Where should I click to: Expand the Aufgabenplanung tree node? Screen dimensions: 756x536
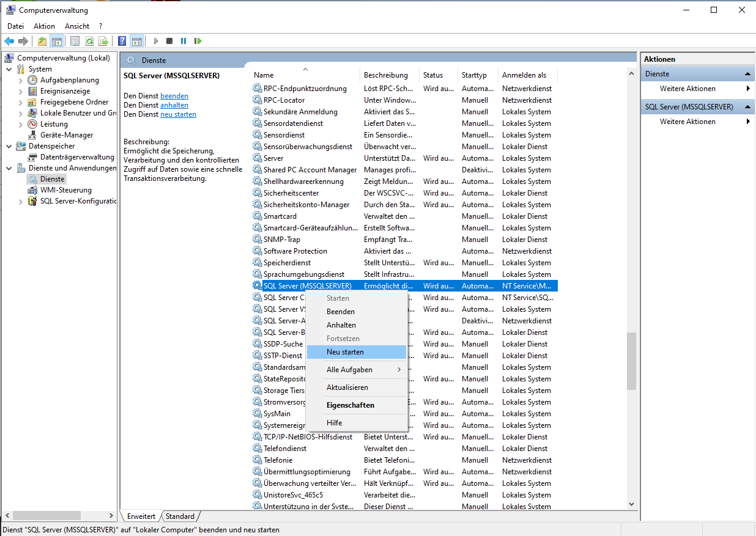tap(21, 80)
